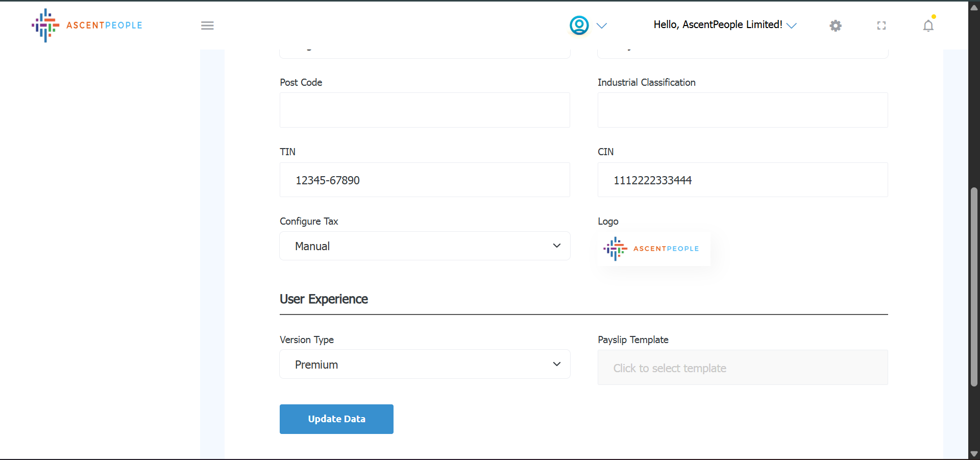The height and width of the screenshot is (460, 980).
Task: Click the scrollbar up arrow
Action: [974, 7]
